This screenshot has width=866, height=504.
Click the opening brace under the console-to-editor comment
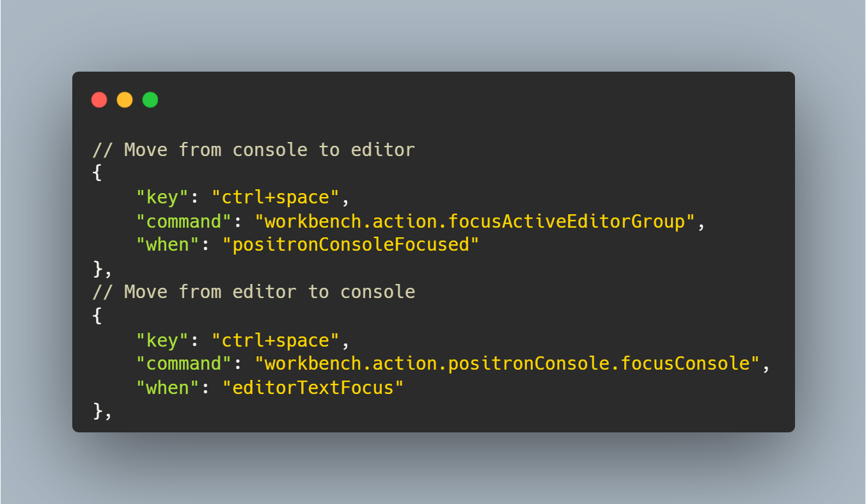coord(97,174)
